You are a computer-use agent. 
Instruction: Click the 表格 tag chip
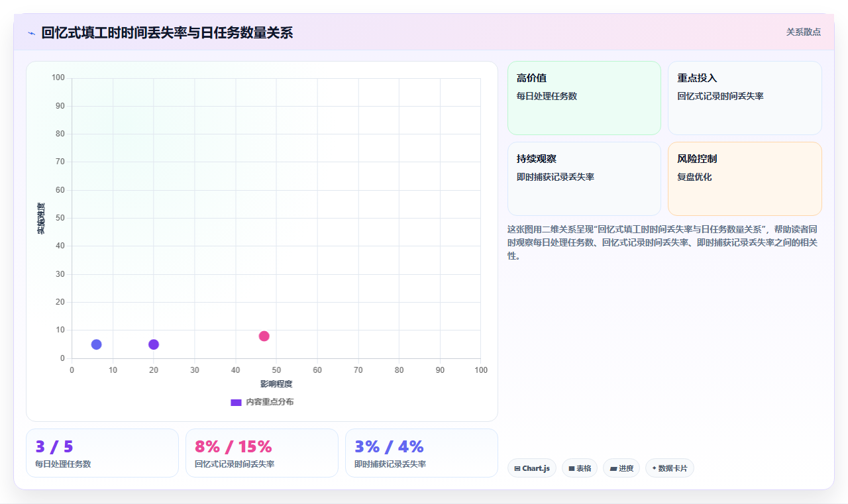[580, 468]
